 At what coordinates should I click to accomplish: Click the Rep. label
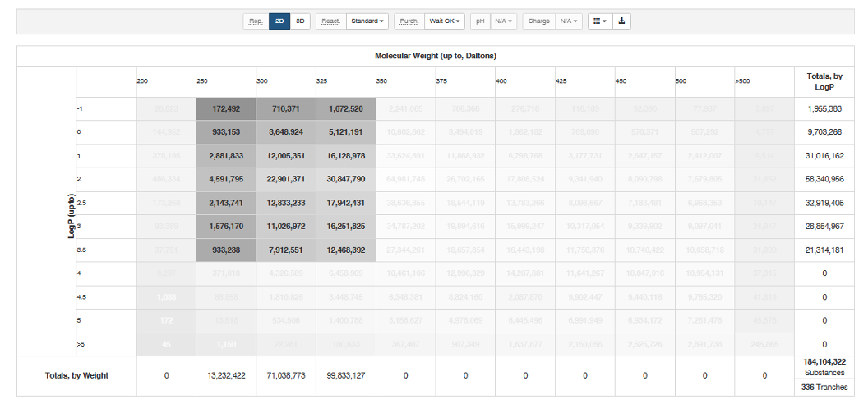[256, 21]
